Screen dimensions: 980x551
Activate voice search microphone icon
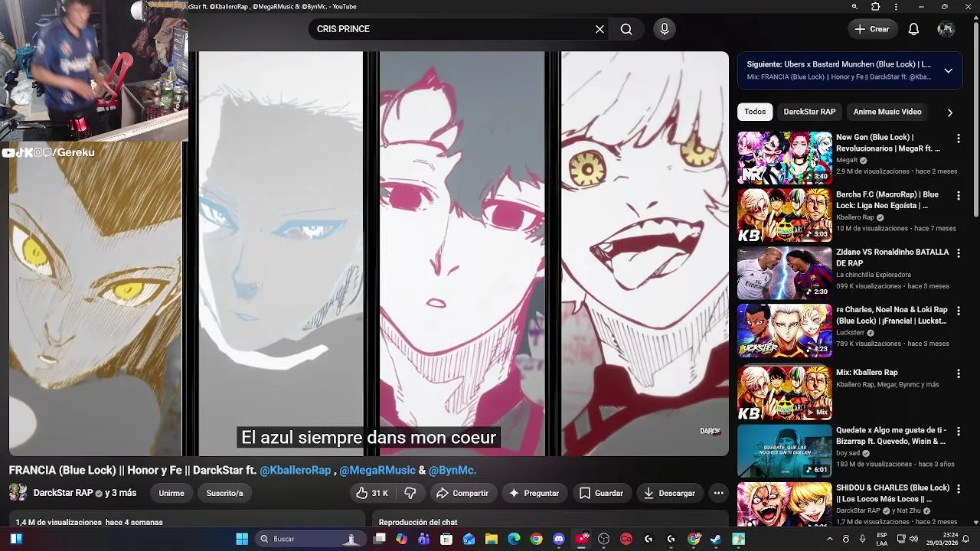664,29
